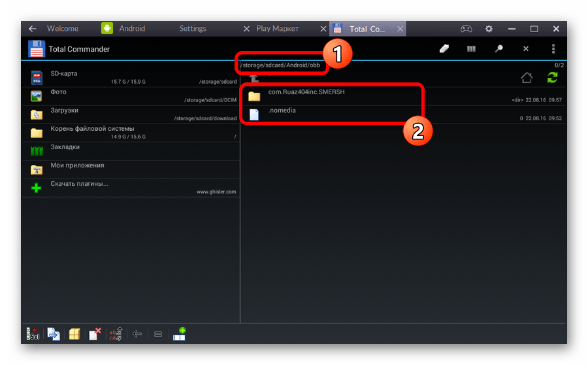
Task: Go up one folder level arrow
Action: (254, 78)
